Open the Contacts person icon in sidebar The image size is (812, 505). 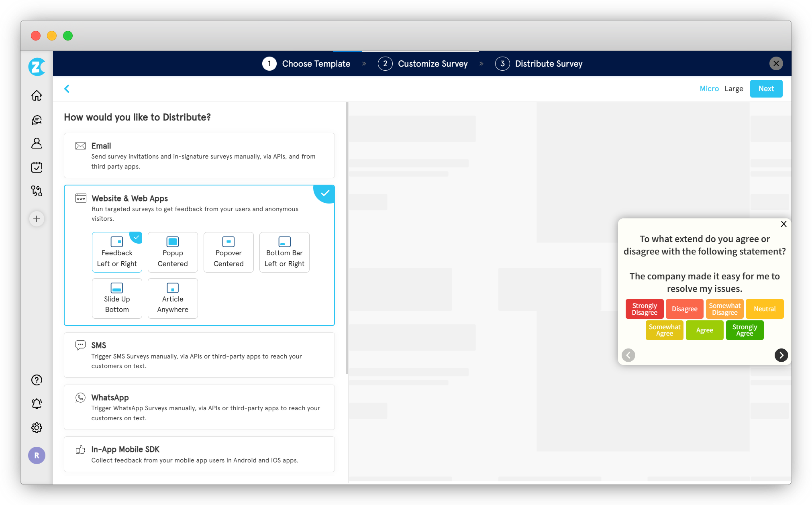tap(37, 143)
